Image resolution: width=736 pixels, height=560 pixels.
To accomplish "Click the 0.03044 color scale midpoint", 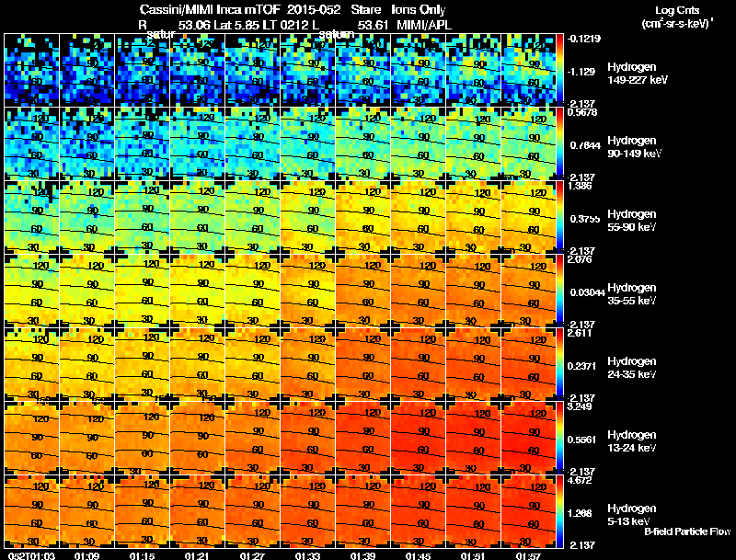I will tap(588, 292).
